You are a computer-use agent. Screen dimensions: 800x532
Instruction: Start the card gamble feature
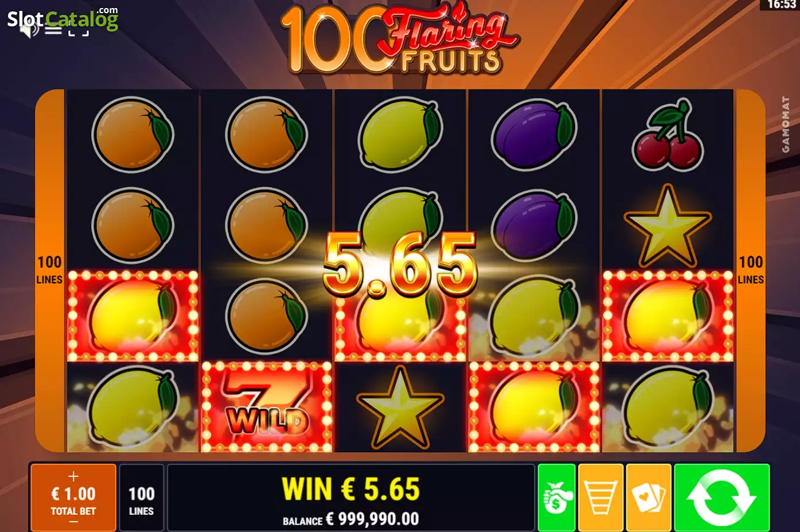click(x=649, y=498)
